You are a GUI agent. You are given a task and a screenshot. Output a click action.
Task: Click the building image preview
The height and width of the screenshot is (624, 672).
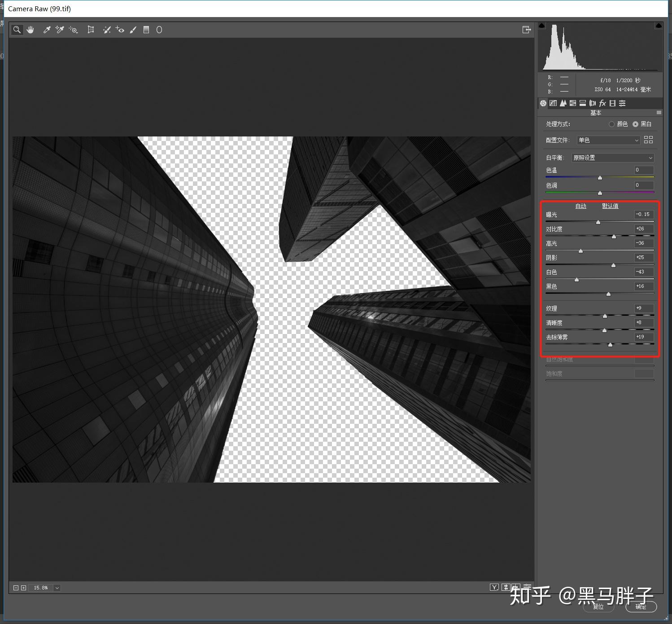[x=271, y=309]
